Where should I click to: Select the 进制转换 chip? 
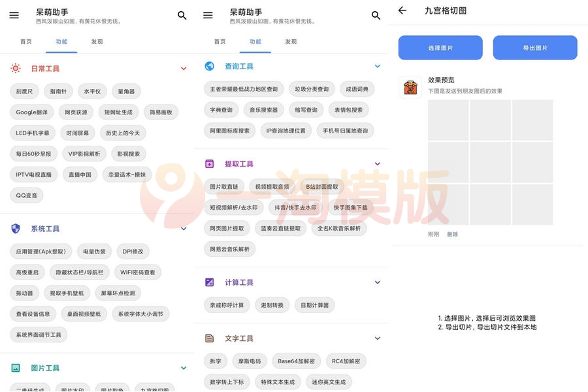[272, 305]
